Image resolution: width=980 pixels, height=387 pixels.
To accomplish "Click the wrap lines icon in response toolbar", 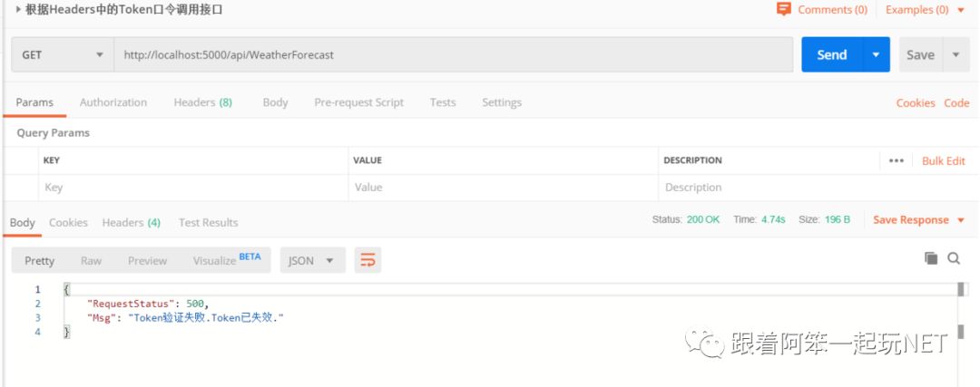I will point(368,260).
